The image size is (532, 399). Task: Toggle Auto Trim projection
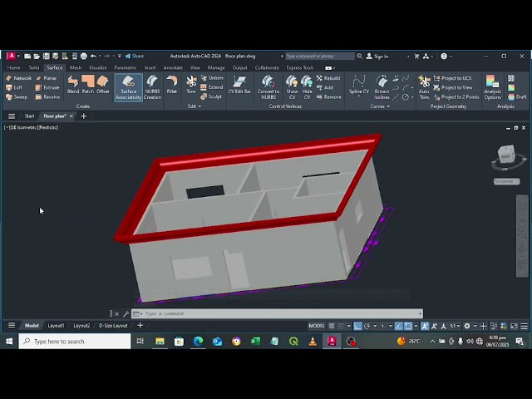(x=424, y=87)
